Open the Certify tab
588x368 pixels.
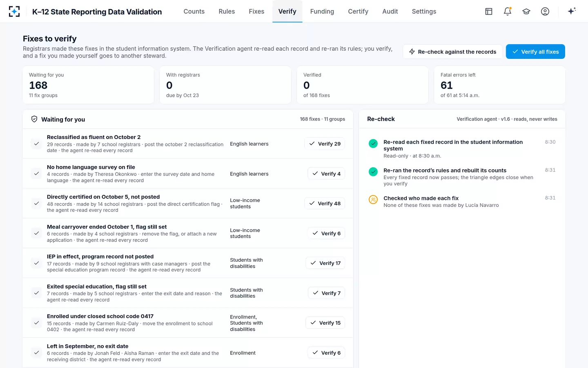[x=358, y=11]
